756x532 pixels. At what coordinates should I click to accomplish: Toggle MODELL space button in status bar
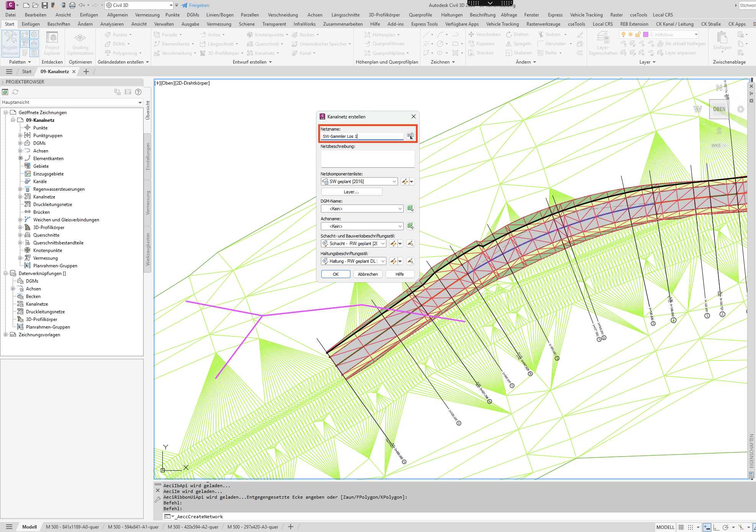[x=665, y=527]
